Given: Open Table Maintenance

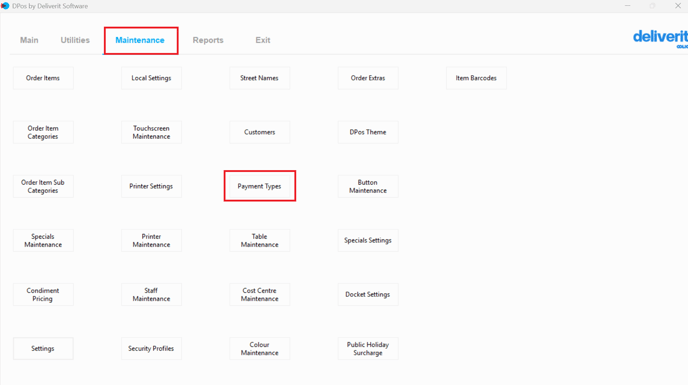Looking at the screenshot, I should click(x=259, y=240).
